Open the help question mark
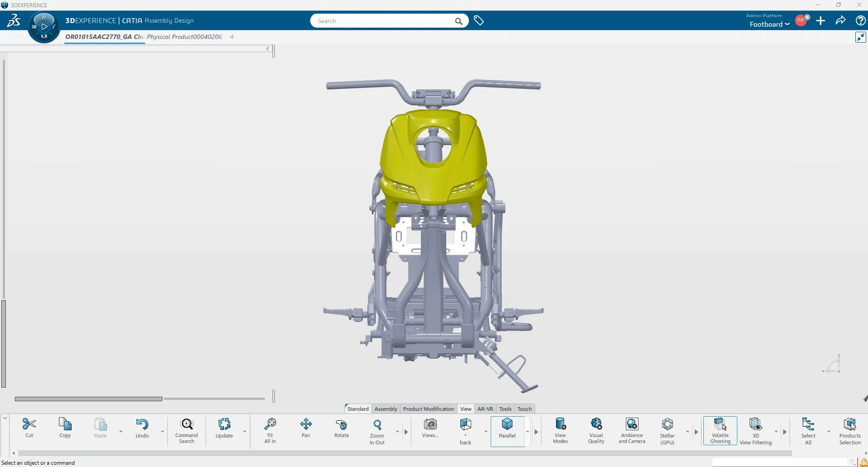Image resolution: width=868 pixels, height=467 pixels. [860, 20]
